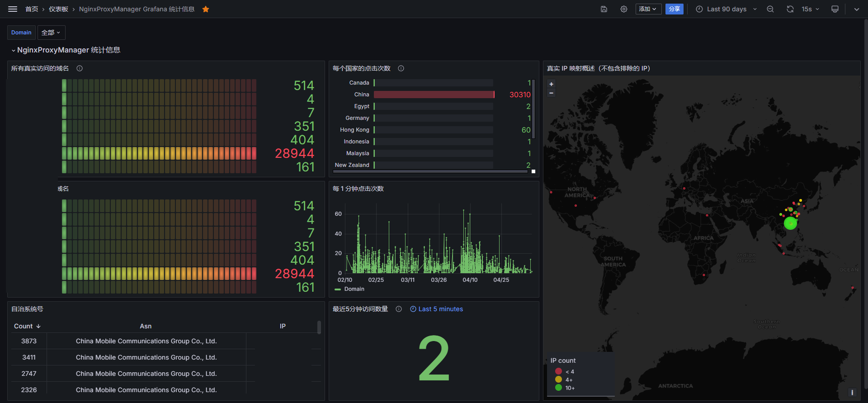Use the 自治系统号 table scrollbar
Viewport: 868px width, 403px height.
click(x=319, y=327)
